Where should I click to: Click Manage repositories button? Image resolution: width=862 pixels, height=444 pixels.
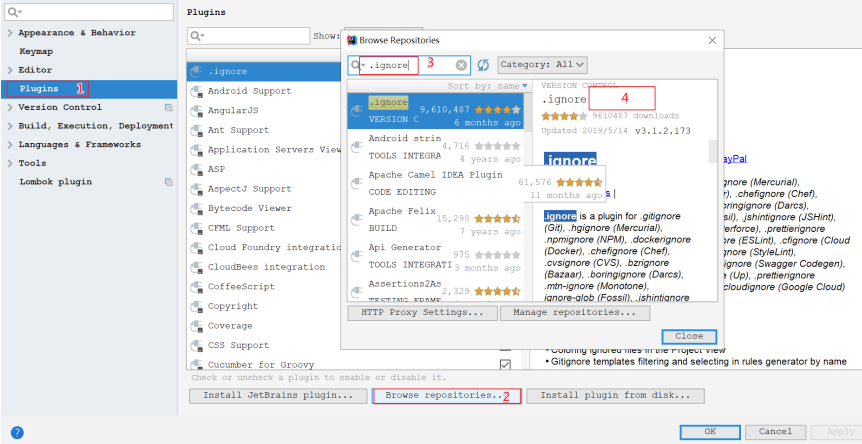574,313
